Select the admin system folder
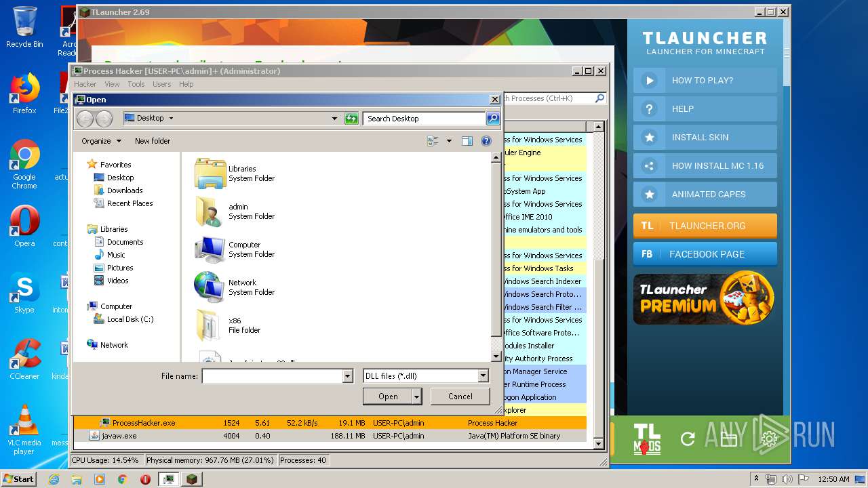 (235, 211)
